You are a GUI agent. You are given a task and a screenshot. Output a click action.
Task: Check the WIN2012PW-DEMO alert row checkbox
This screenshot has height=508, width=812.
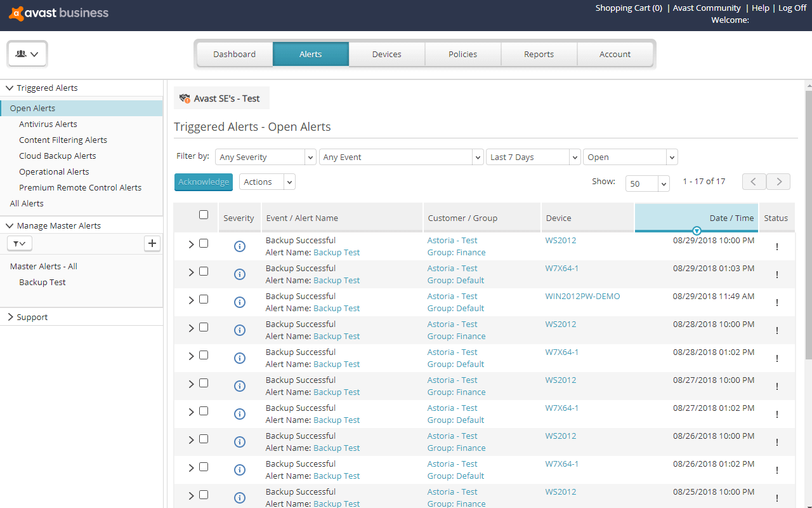tap(204, 299)
